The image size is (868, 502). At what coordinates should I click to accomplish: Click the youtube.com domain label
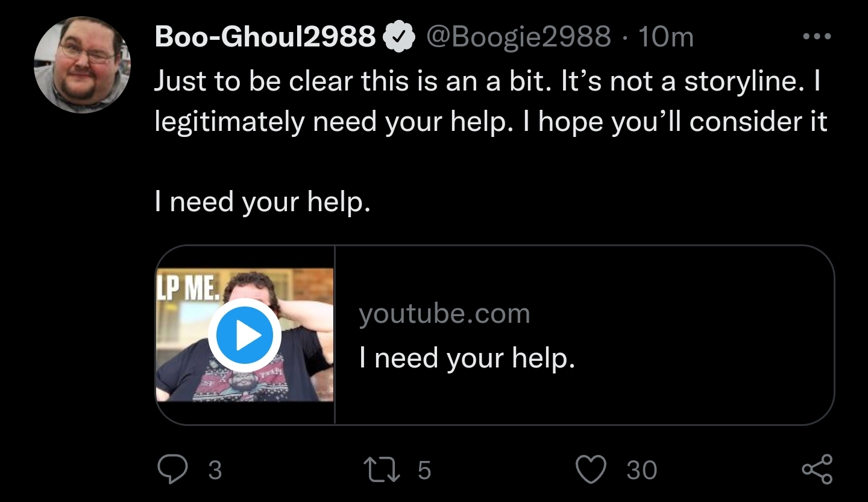click(444, 314)
